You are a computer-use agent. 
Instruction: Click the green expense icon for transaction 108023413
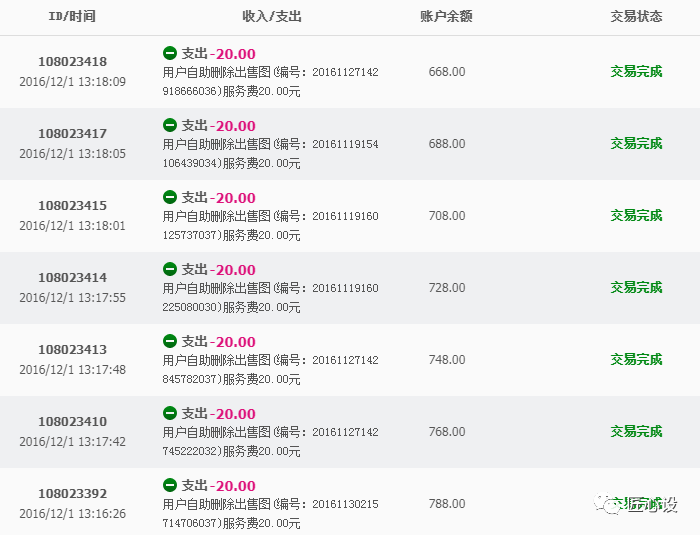click(x=170, y=341)
